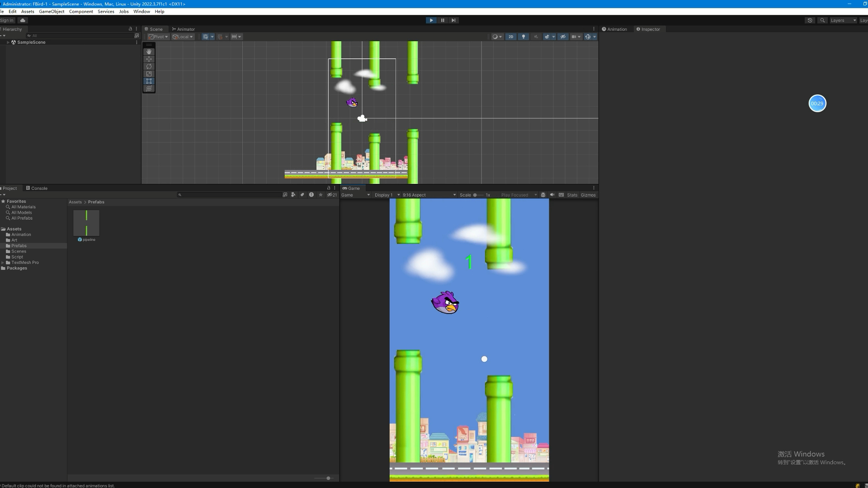This screenshot has height=488, width=868.
Task: Switch to the Console tab
Action: (37, 188)
